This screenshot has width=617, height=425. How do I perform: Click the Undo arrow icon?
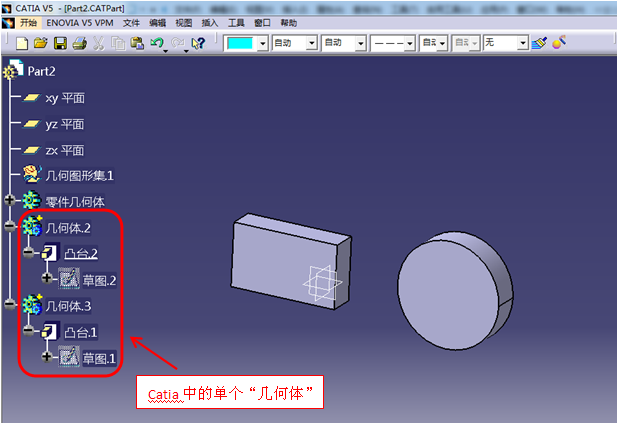[156, 43]
